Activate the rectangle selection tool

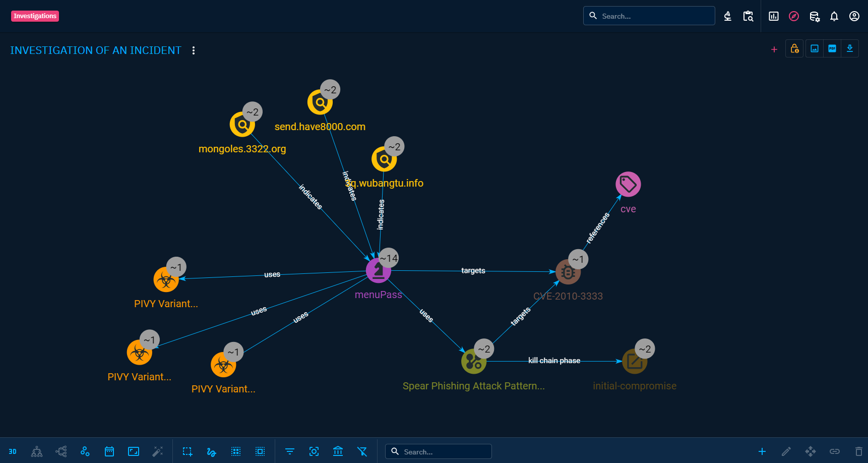click(188, 451)
